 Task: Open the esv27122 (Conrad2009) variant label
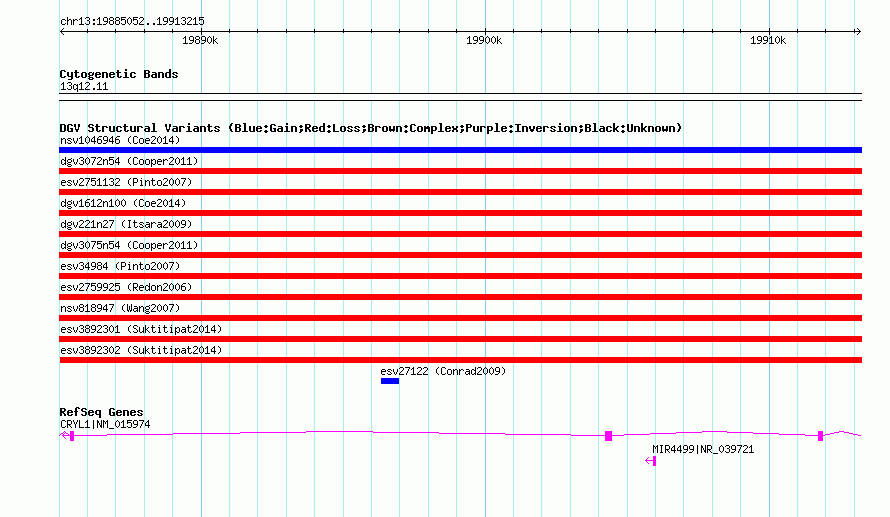coord(443,371)
